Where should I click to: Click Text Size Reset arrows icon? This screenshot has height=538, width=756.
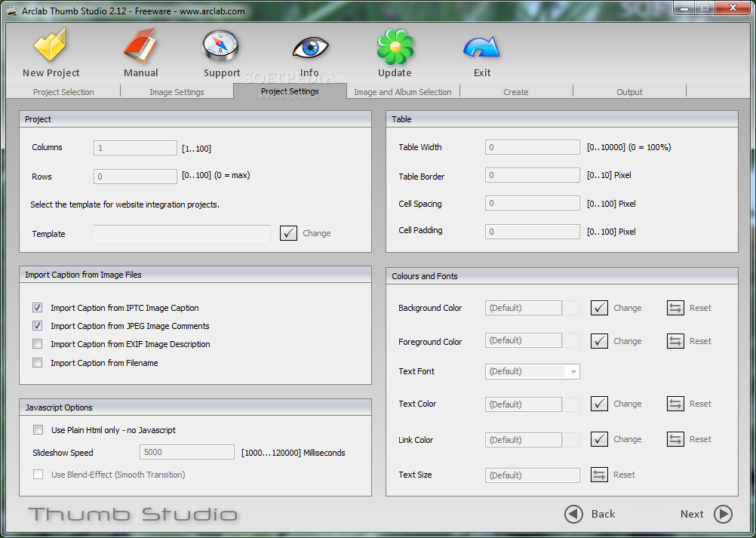[x=599, y=475]
